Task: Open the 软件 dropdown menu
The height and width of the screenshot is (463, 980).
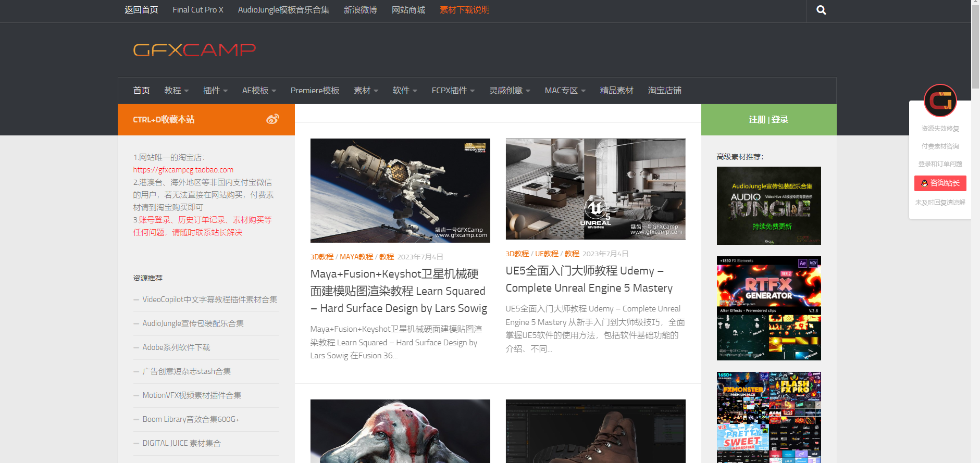Action: tap(405, 91)
